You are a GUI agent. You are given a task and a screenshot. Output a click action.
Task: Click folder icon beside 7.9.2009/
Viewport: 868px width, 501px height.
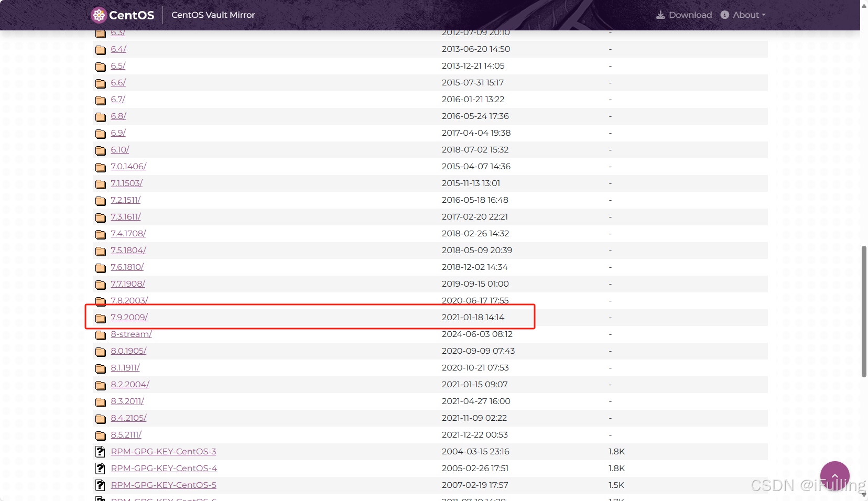point(101,318)
